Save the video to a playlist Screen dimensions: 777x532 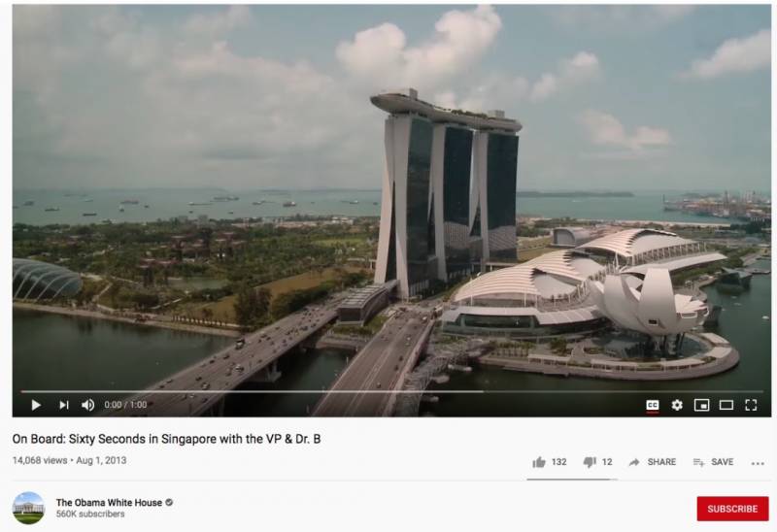click(x=713, y=462)
